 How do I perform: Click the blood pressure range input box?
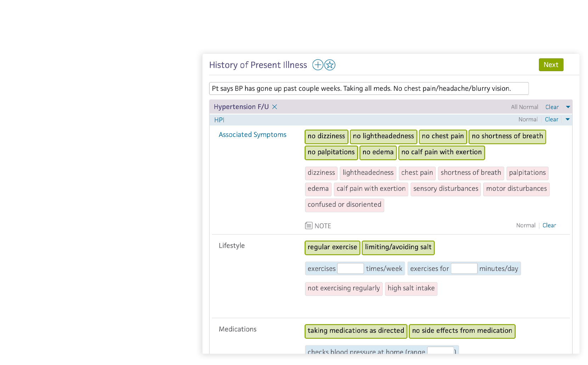click(x=440, y=351)
